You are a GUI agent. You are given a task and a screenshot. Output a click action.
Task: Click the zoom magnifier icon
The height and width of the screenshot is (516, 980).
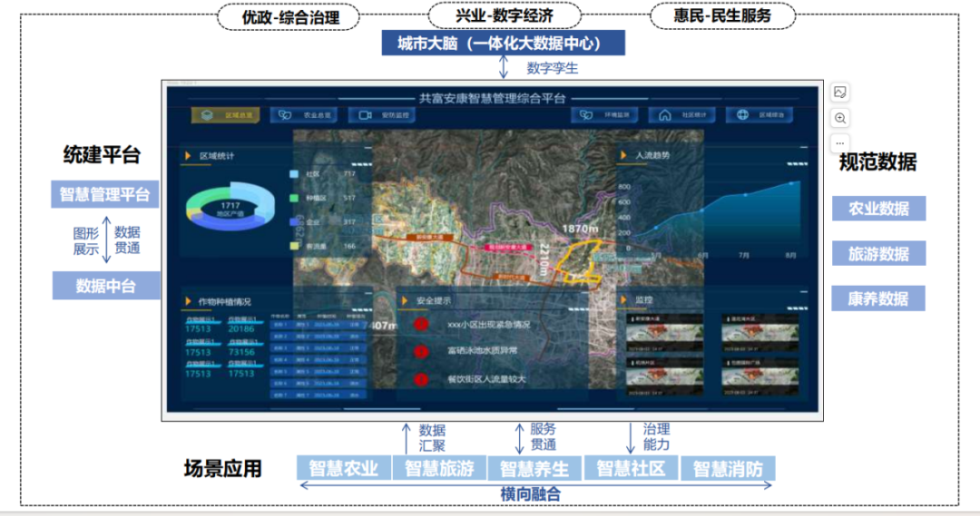[840, 118]
